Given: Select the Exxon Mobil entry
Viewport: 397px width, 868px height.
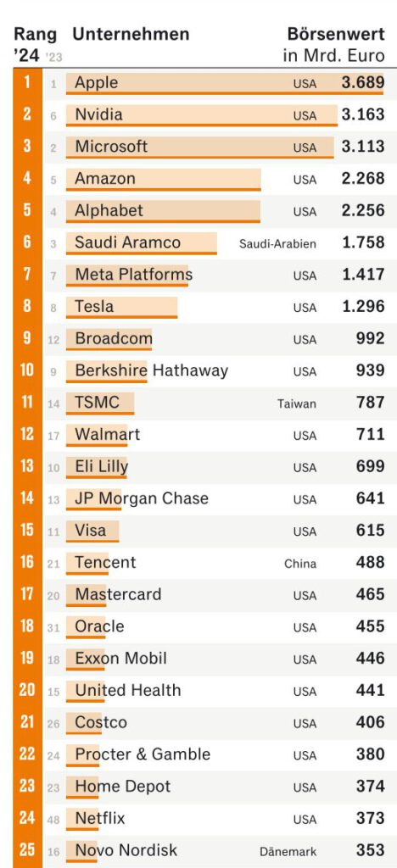Looking at the screenshot, I should pyautogui.click(x=120, y=658).
